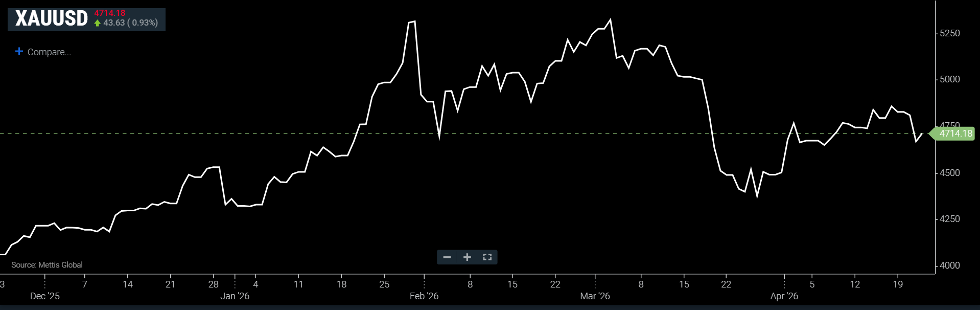Click the red 4714.18 price in header
This screenshot has height=310, width=980.
pyautogui.click(x=110, y=13)
